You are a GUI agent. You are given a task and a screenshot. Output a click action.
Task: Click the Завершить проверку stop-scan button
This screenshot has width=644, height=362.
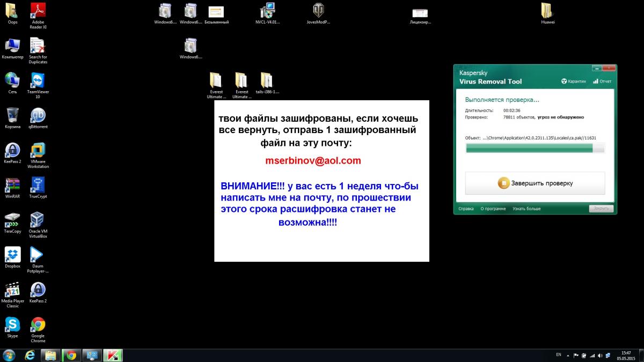pyautogui.click(x=535, y=183)
